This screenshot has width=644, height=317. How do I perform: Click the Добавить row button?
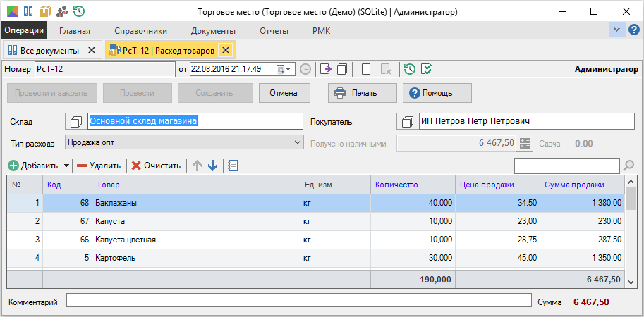[33, 166]
